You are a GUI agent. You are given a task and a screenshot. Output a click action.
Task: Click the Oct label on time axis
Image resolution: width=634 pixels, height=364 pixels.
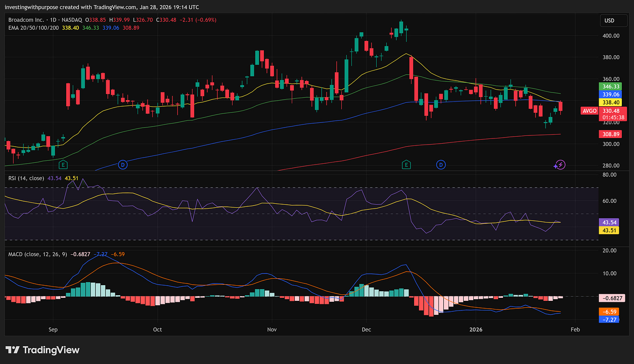(x=157, y=330)
